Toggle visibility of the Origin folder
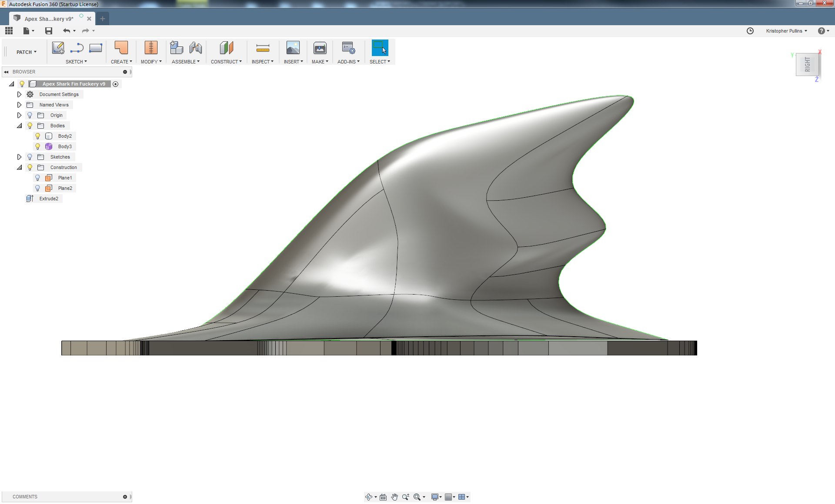This screenshot has height=504, width=835. click(x=30, y=115)
